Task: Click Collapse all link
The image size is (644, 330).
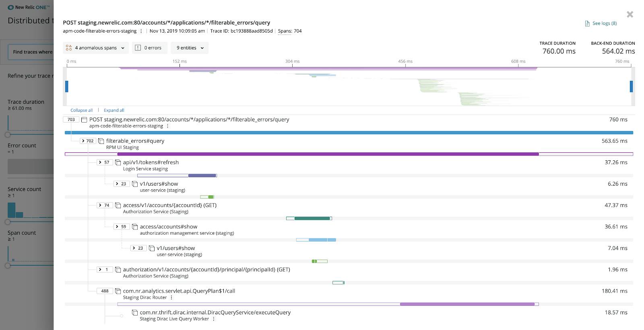Action: point(82,110)
